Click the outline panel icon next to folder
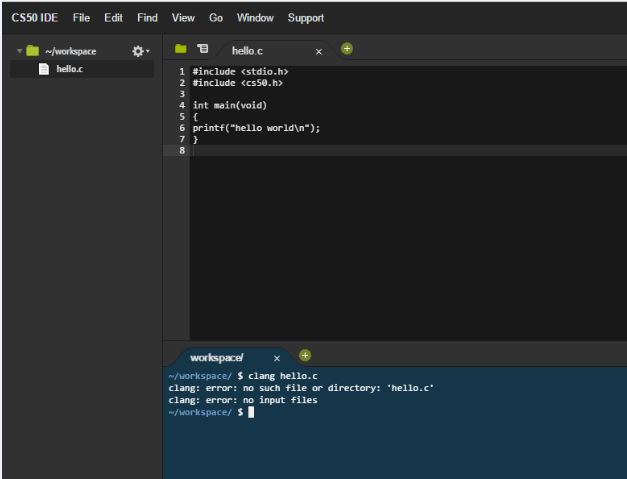627x479 pixels. (x=203, y=49)
